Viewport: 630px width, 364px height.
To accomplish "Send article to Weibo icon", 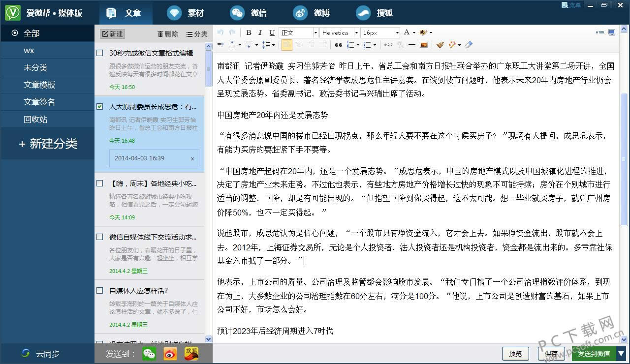I will point(170,353).
